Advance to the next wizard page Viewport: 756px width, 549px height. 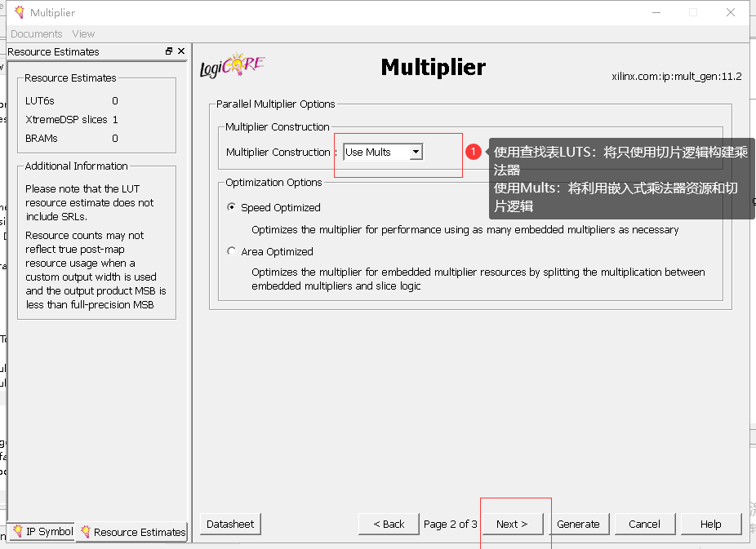[x=513, y=523]
